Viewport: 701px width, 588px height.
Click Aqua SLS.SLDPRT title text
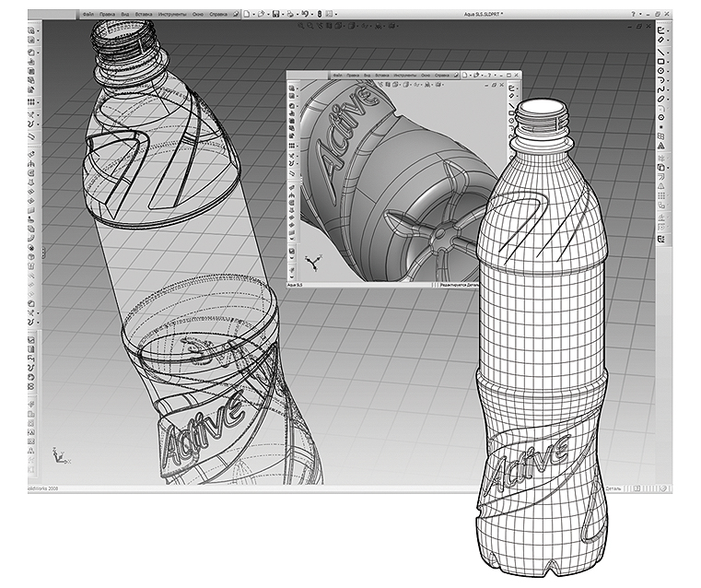tap(483, 15)
